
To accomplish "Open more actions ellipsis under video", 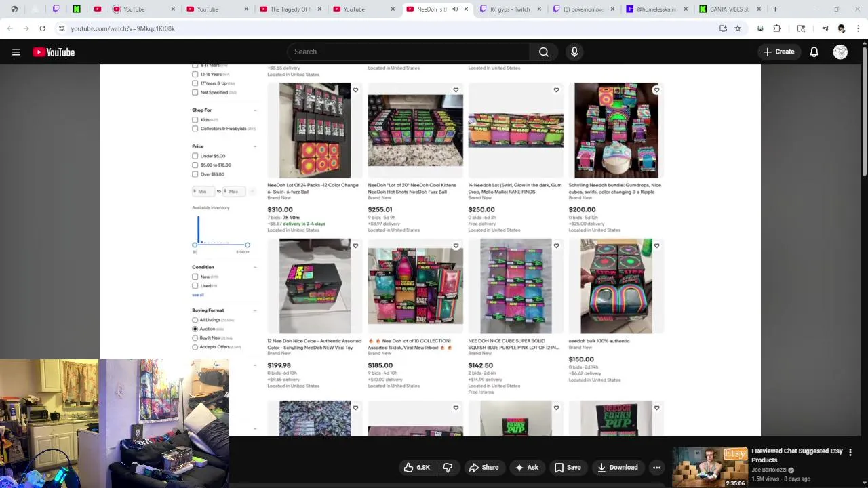I will [x=656, y=468].
